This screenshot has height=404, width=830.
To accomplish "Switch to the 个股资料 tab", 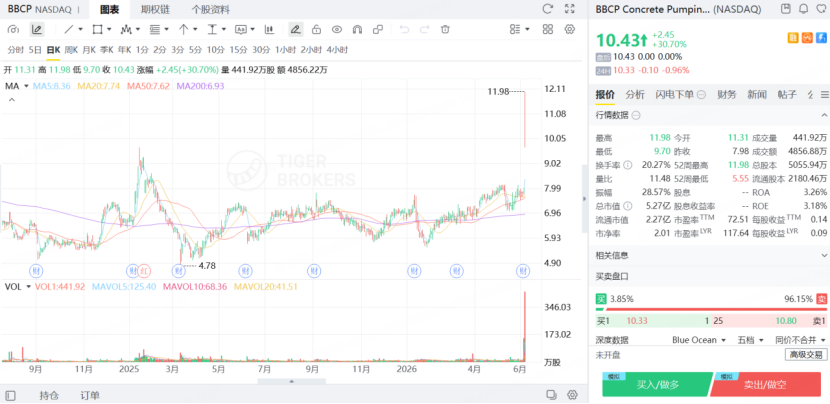I will (x=210, y=10).
